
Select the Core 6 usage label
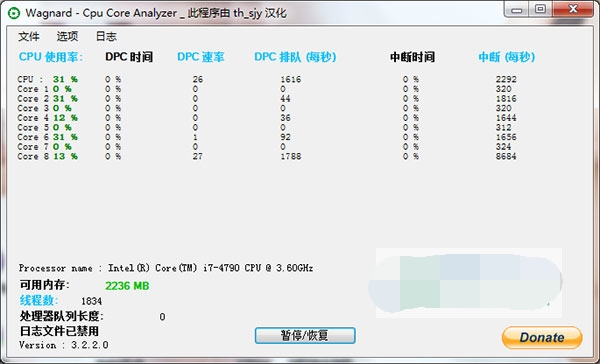click(47, 137)
